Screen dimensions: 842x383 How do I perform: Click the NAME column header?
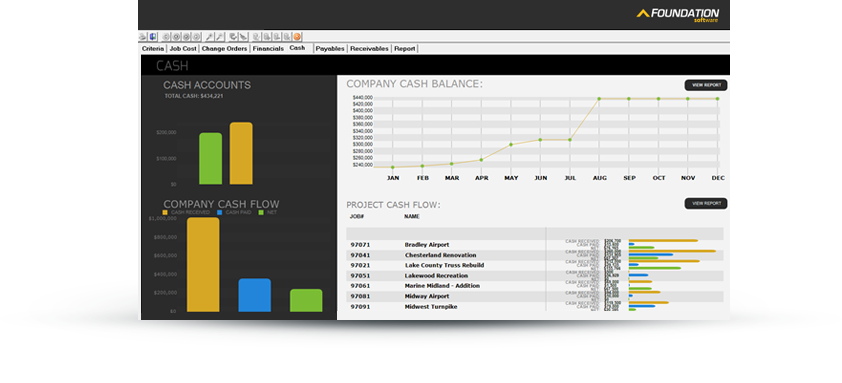click(x=412, y=216)
